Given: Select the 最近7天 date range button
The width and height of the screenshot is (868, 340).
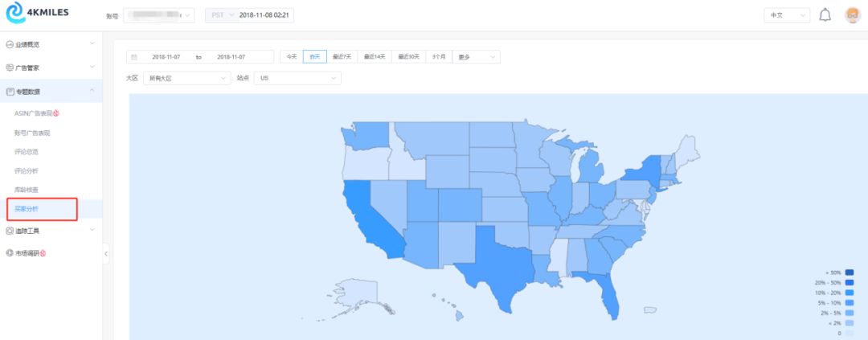Looking at the screenshot, I should click(342, 57).
